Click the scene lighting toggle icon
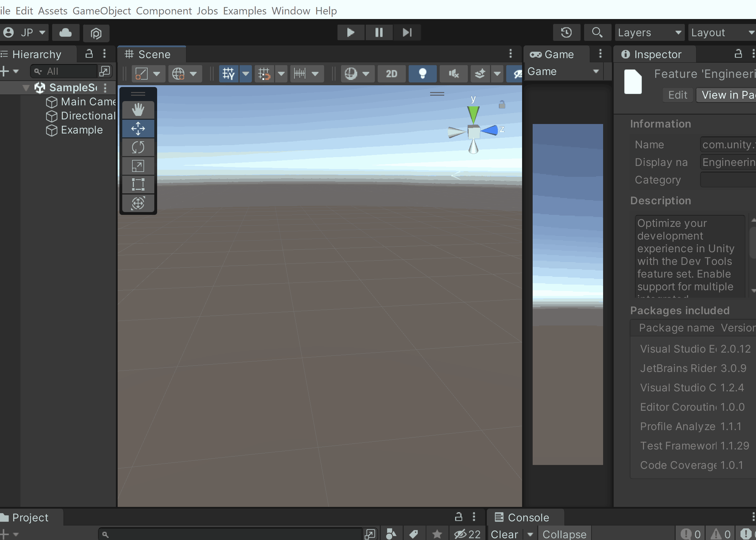Screen dimensions: 756x540 [423, 74]
